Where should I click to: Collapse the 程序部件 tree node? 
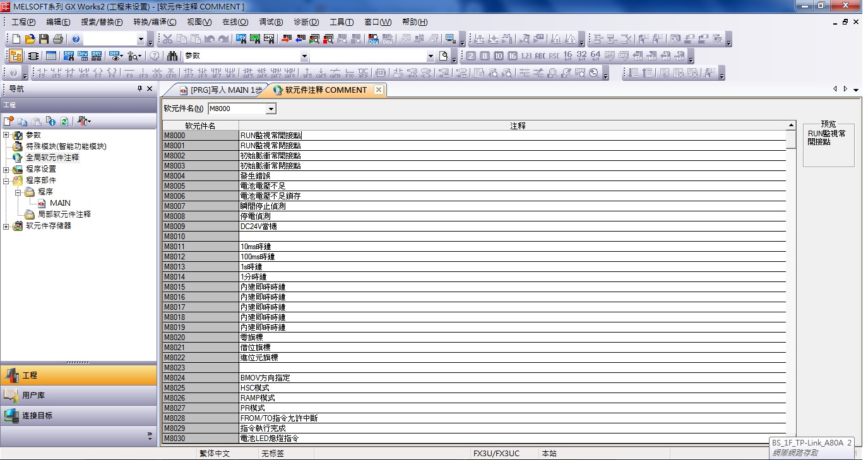tap(6, 180)
